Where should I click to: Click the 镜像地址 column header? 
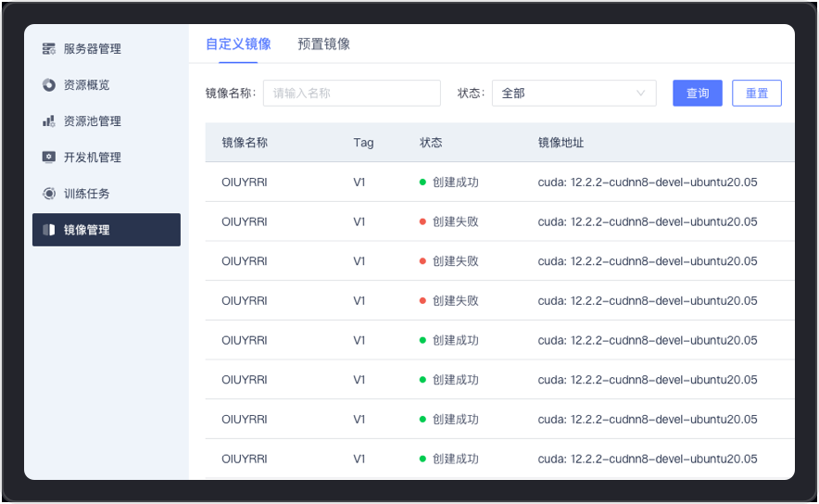[x=561, y=143]
